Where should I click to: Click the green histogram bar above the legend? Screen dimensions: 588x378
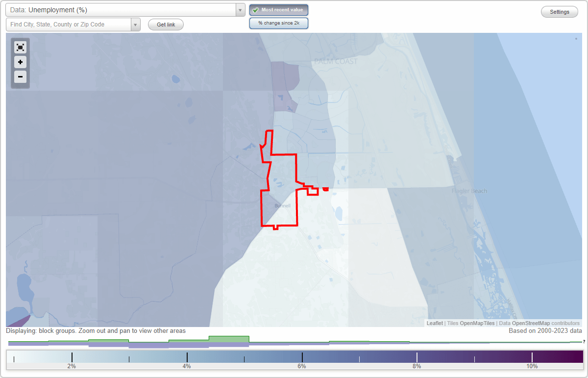[228, 339]
